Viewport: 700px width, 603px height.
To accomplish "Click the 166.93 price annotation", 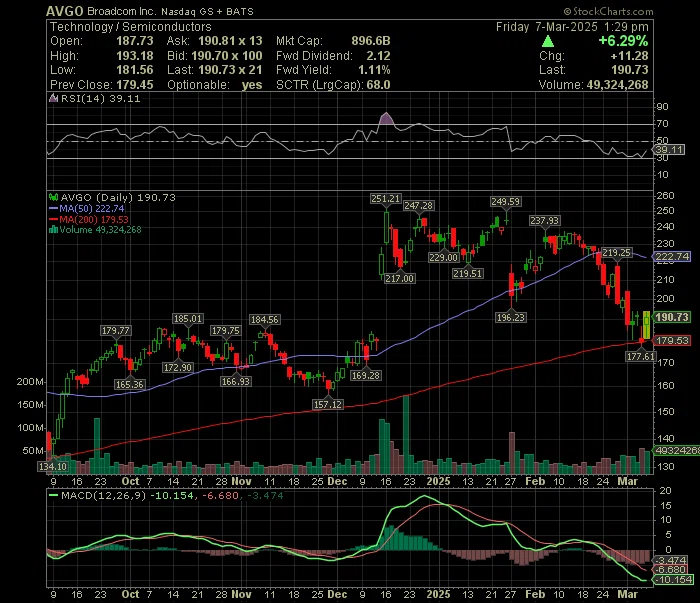I will click(236, 382).
